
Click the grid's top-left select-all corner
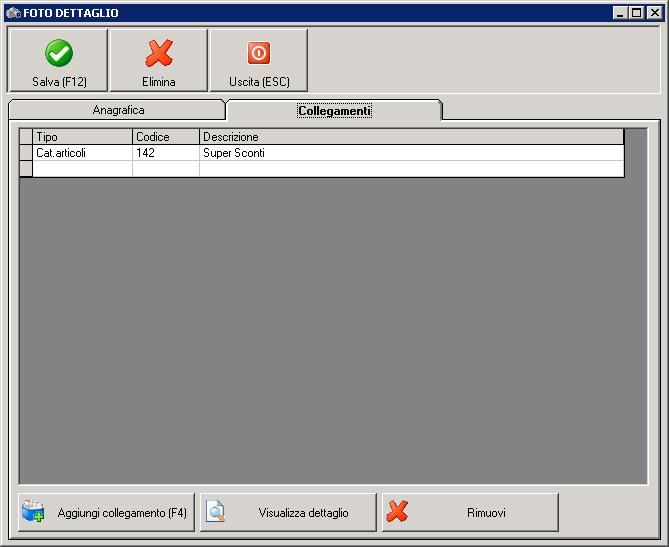pyautogui.click(x=26, y=137)
